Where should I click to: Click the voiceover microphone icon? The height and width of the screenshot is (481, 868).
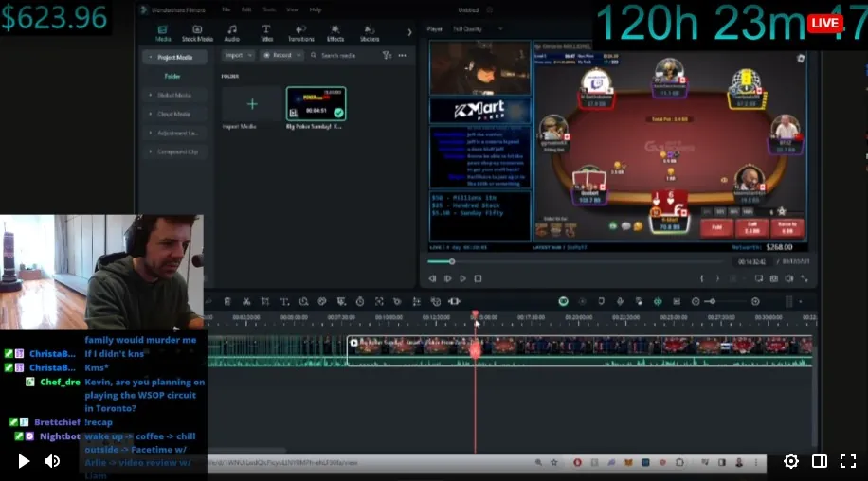coord(620,301)
